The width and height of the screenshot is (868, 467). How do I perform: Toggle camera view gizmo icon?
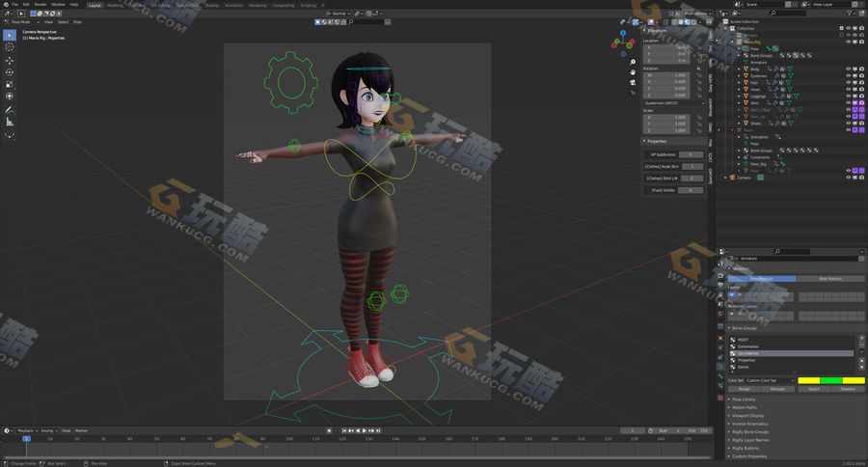tap(632, 82)
